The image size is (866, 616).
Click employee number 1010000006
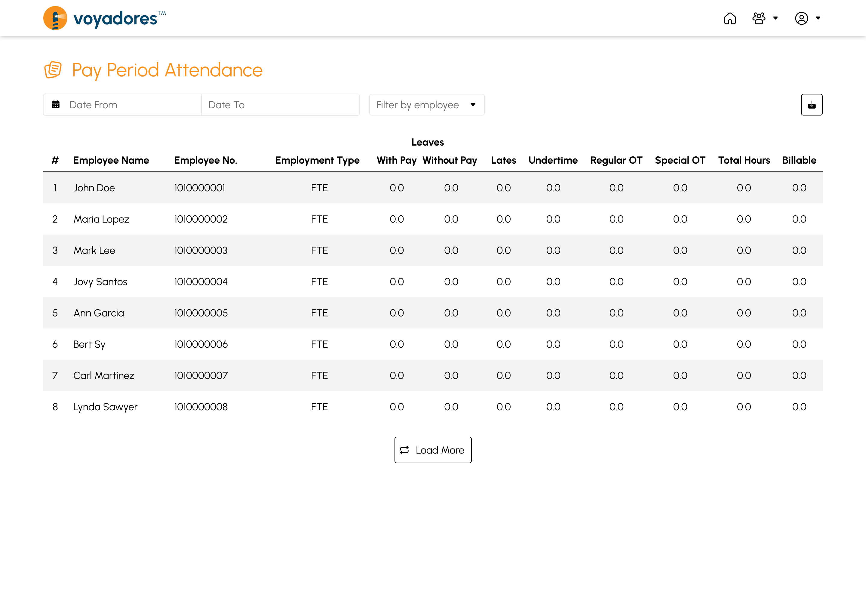201,344
